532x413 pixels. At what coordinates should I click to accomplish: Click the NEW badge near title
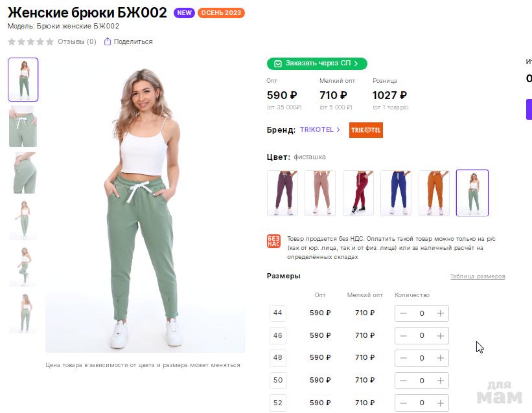(185, 13)
